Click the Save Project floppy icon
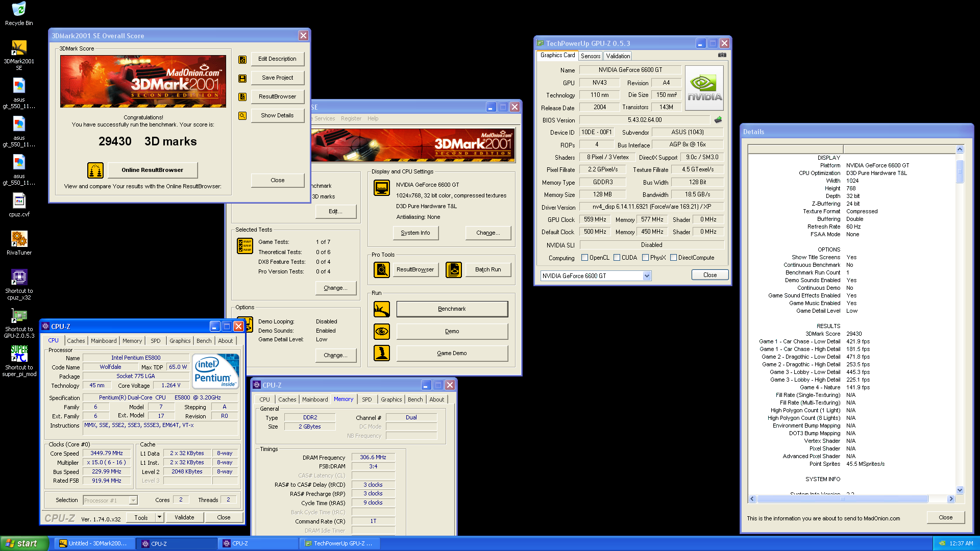The image size is (980, 551). (x=242, y=78)
